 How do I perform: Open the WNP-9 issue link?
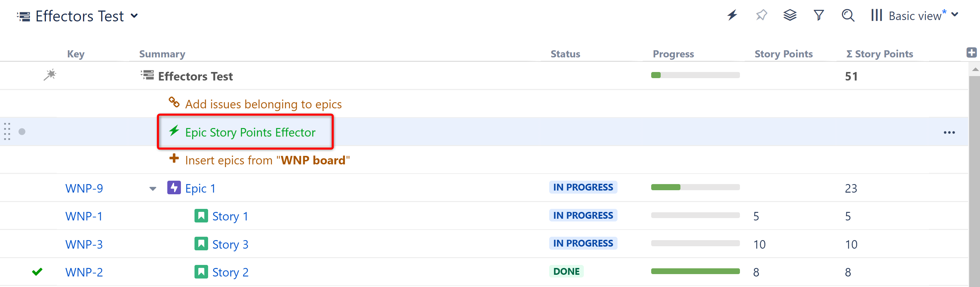[84, 189]
